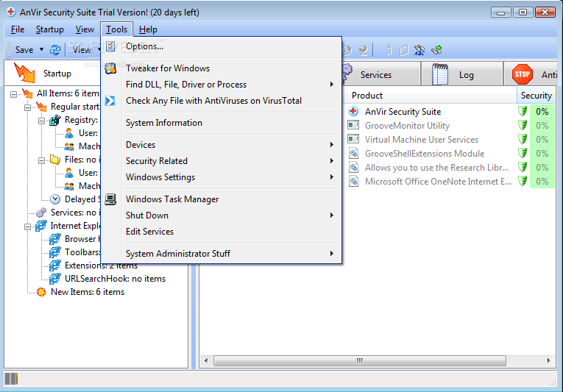563x392 pixels.
Task: Open the Security Related submenu
Action: point(221,161)
